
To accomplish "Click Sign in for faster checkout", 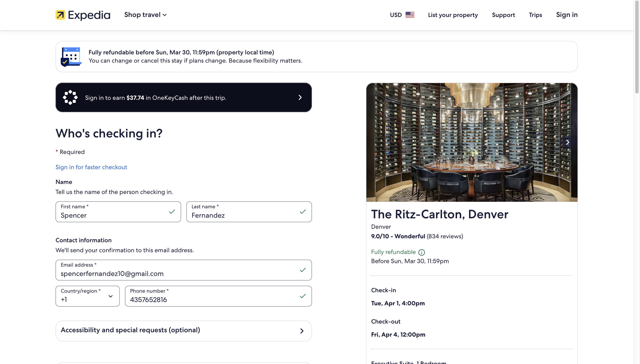I will (x=91, y=167).
